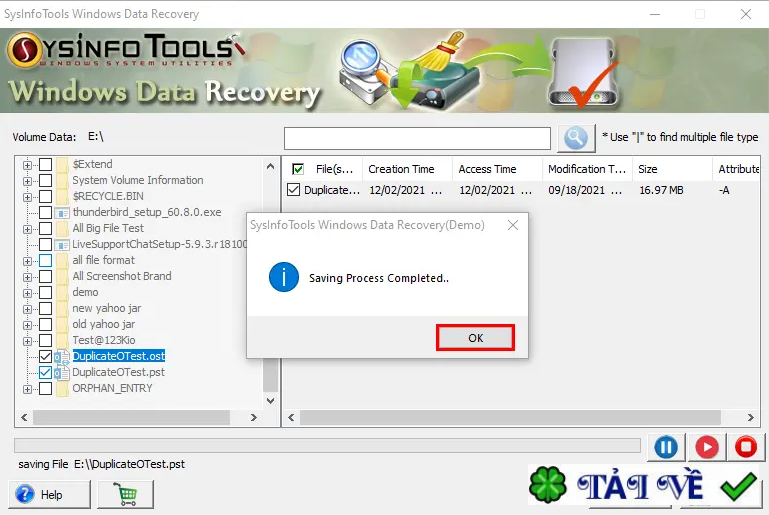Check the $Extend folder checkbox

[x=45, y=164]
